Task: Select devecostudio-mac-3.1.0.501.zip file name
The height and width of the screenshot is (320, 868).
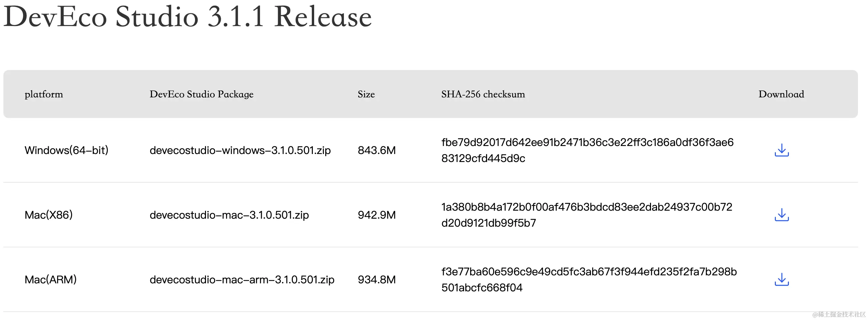Action: pyautogui.click(x=229, y=215)
